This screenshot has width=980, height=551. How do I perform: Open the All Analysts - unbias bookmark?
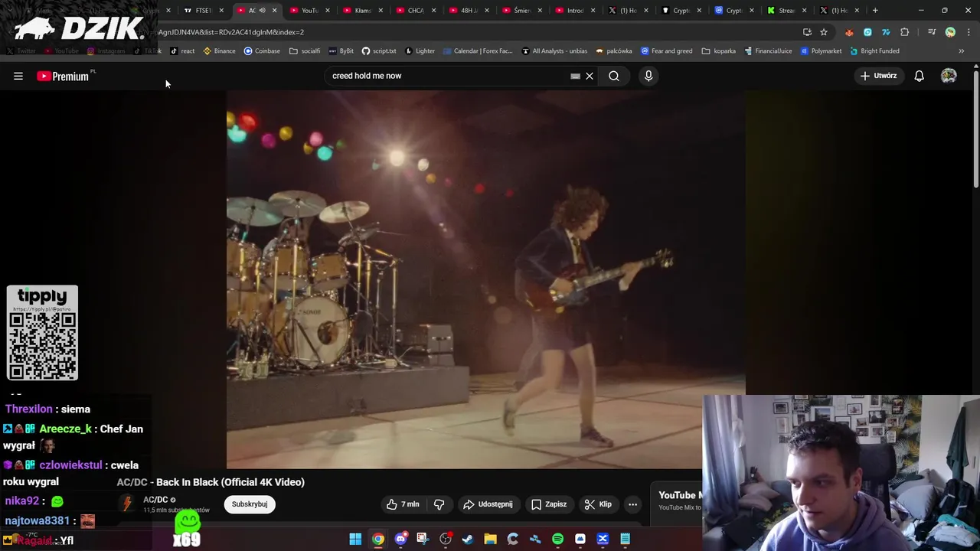click(554, 51)
